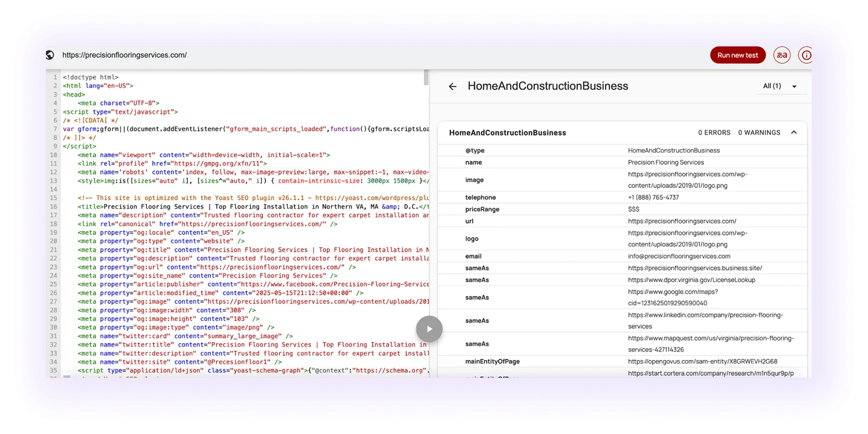Click the twitter:card meta code line
This screenshot has width=868, height=434.
185,336
